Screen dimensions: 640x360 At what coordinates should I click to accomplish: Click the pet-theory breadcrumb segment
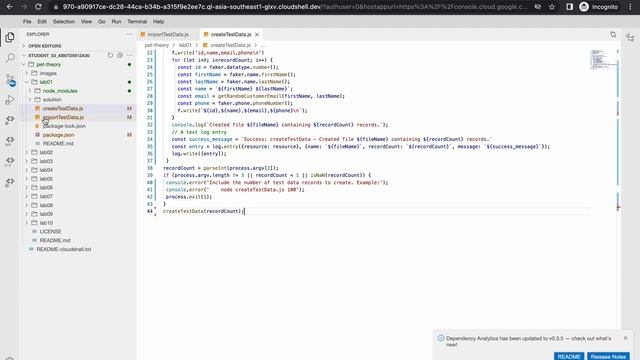click(157, 45)
